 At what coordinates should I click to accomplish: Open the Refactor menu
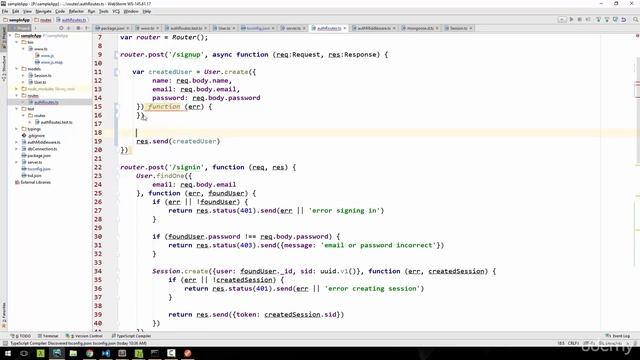click(x=76, y=11)
